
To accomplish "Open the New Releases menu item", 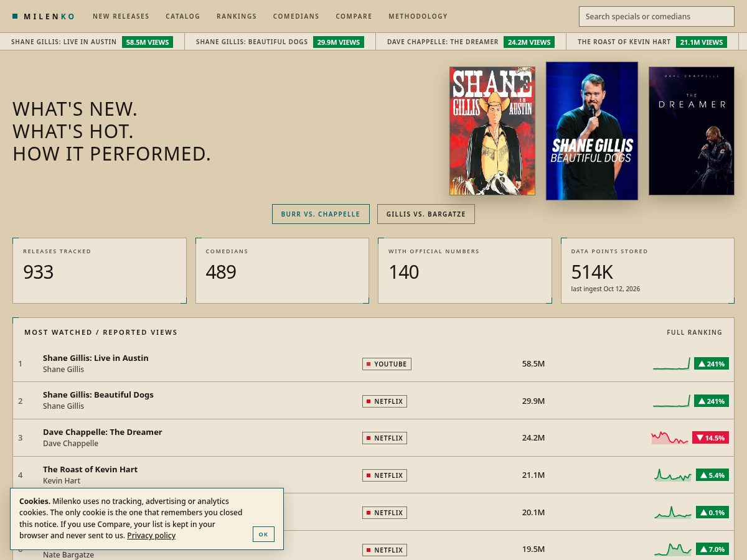I will [x=121, y=16].
